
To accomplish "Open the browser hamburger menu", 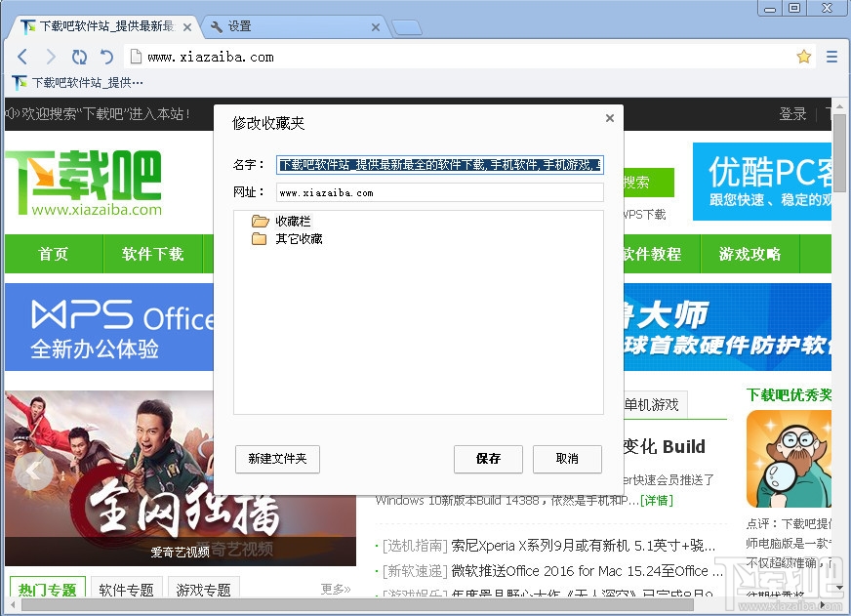I will 831,57.
